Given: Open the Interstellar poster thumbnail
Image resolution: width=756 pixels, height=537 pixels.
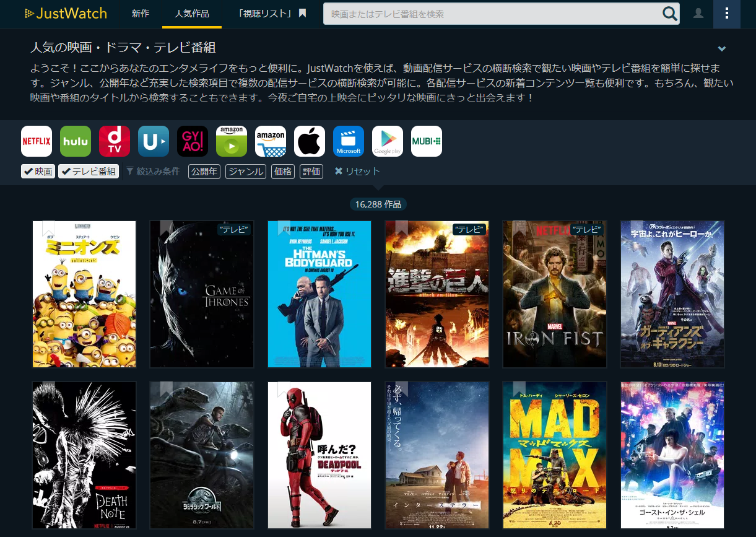Looking at the screenshot, I should click(437, 455).
